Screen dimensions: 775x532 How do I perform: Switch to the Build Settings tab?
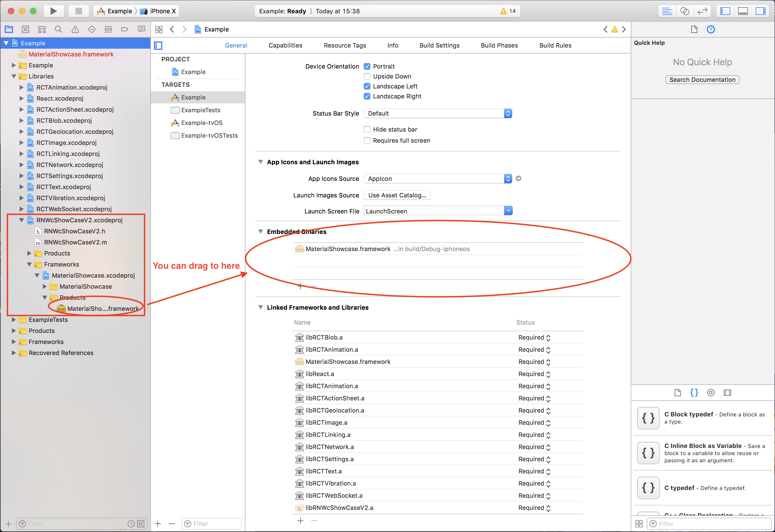click(439, 45)
